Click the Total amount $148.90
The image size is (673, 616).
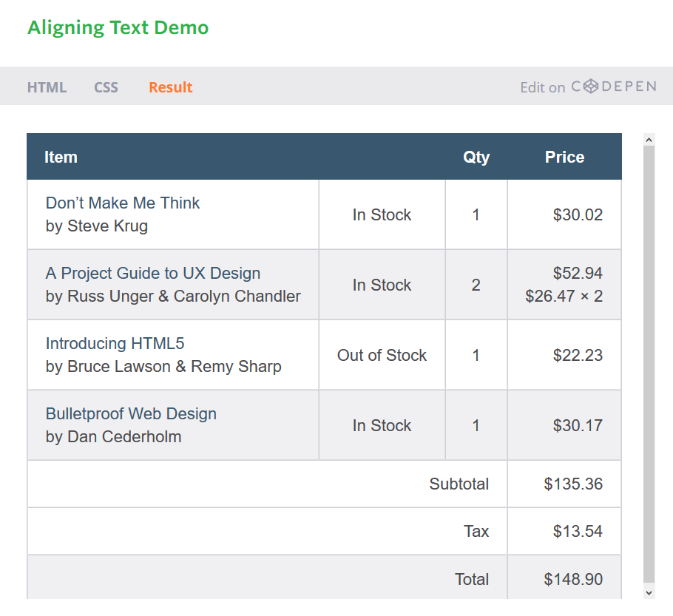tap(573, 580)
